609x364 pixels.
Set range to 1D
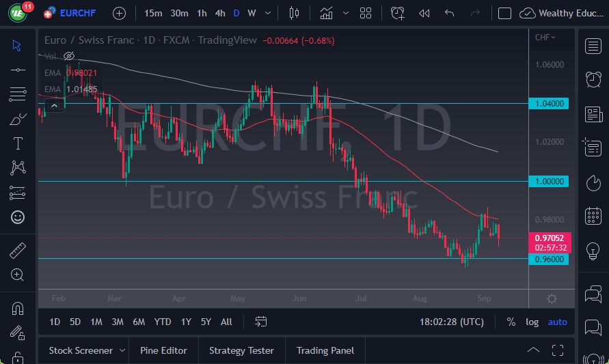[55, 322]
